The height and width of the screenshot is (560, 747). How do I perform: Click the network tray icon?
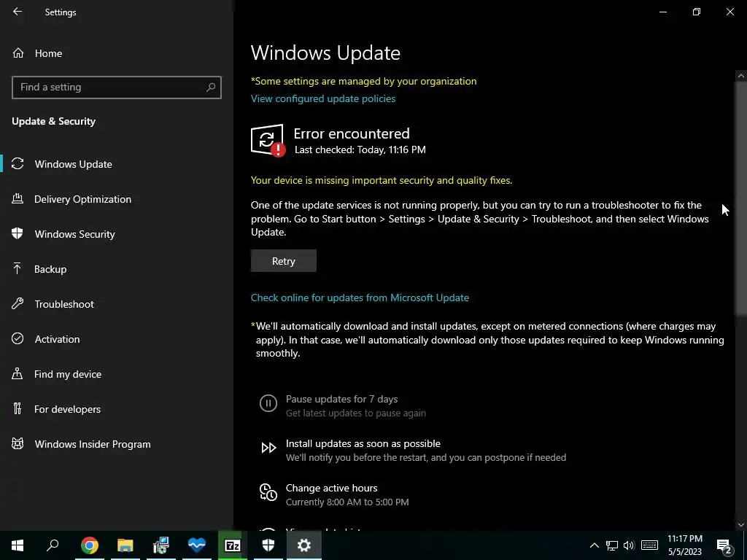(612, 545)
